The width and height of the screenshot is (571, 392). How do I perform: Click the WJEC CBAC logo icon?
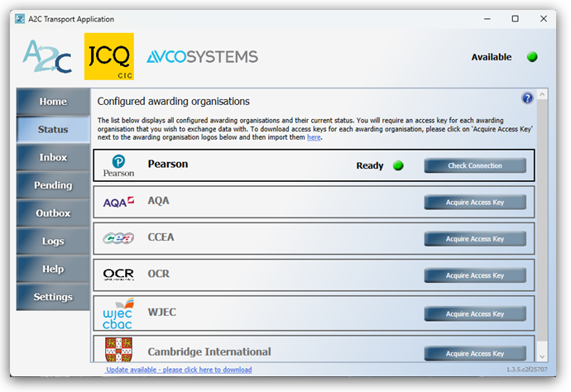pos(119,313)
